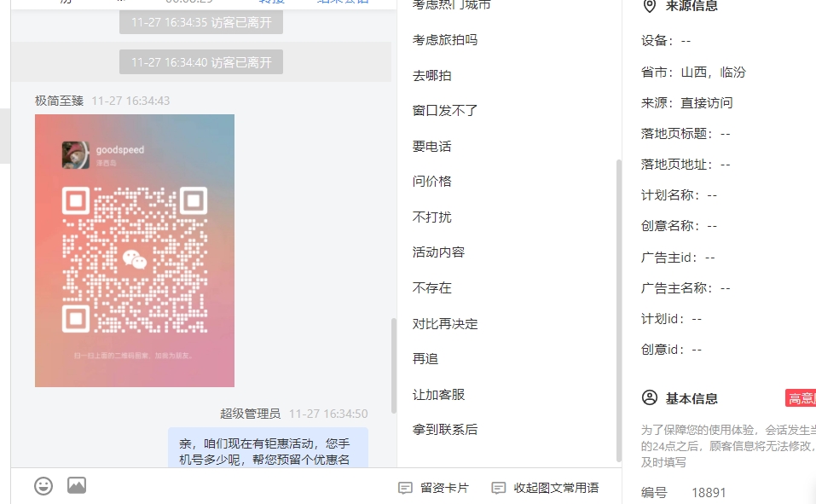
Task: Choose the 不打扰 quick reply
Action: pyautogui.click(x=432, y=217)
